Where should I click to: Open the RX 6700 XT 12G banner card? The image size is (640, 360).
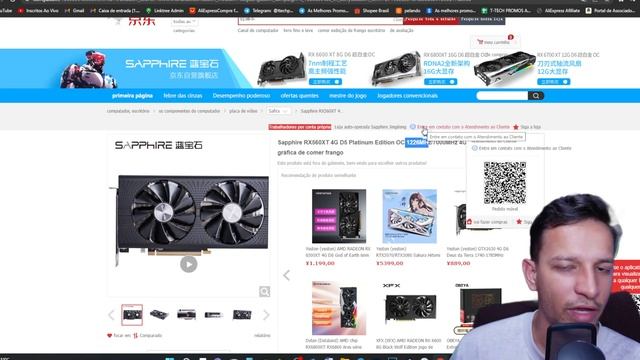point(537,68)
